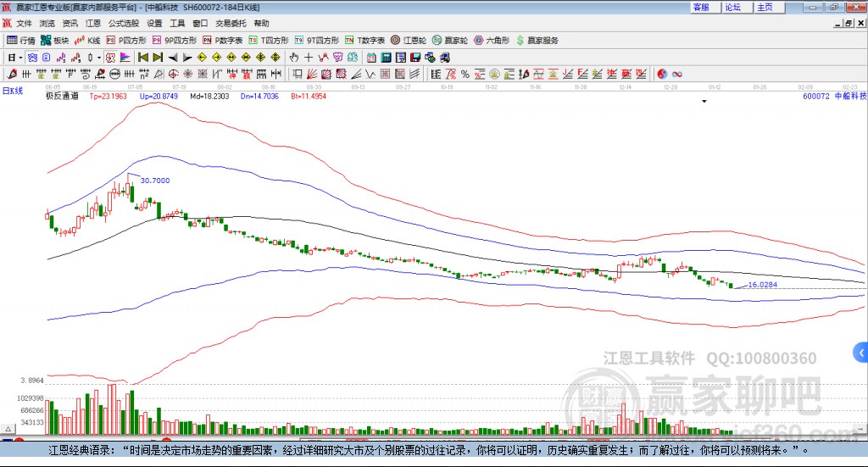Viewport: 868px width, 467px height.
Task: Click the first yellow diamond arrow icon
Action: (202, 58)
